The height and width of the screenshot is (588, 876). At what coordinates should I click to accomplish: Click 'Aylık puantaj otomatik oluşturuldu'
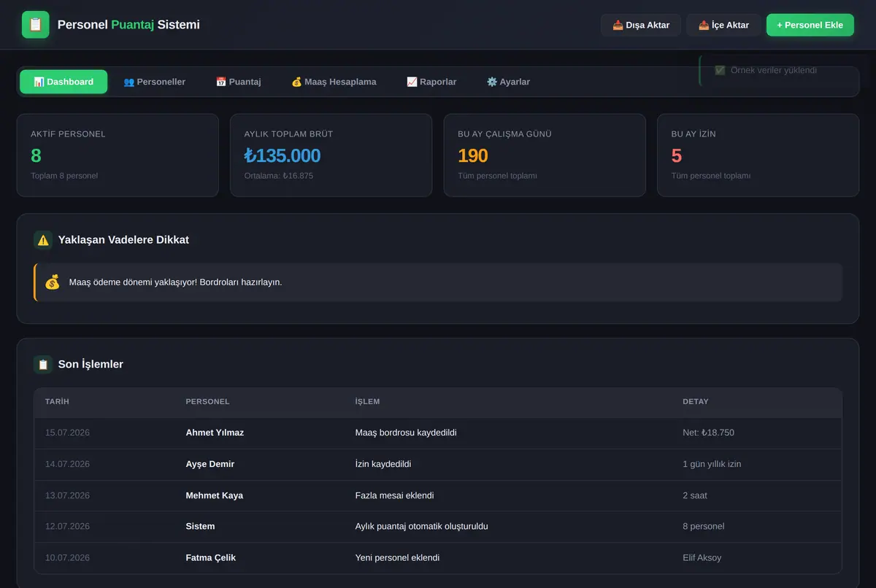point(421,527)
